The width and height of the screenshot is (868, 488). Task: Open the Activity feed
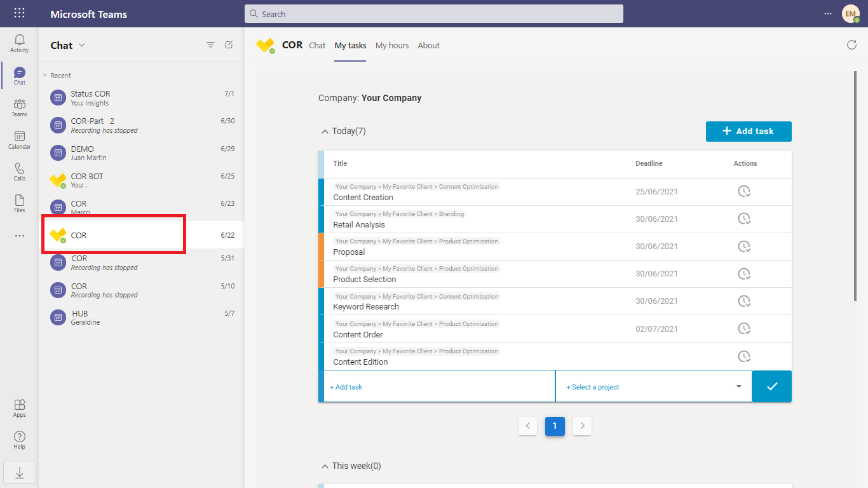(19, 44)
